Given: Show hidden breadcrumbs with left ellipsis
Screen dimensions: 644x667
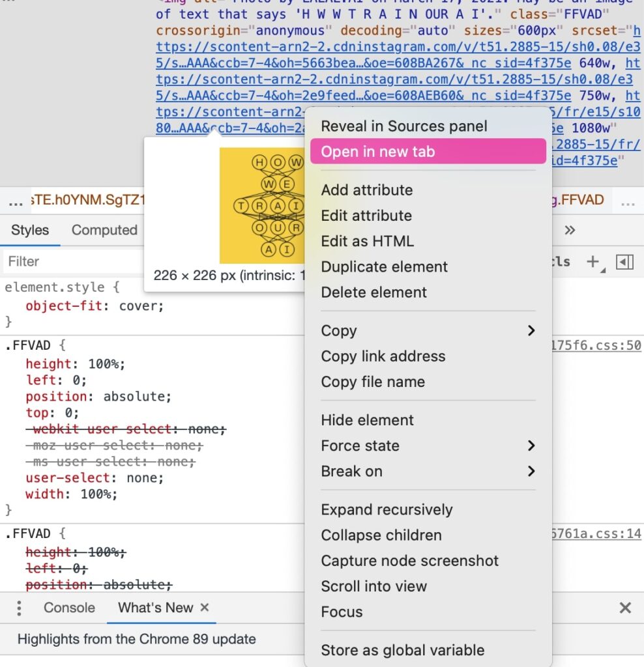Looking at the screenshot, I should pyautogui.click(x=16, y=202).
